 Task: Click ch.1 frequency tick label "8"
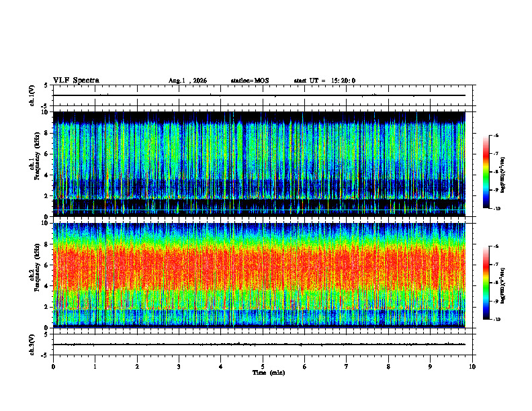[46, 133]
